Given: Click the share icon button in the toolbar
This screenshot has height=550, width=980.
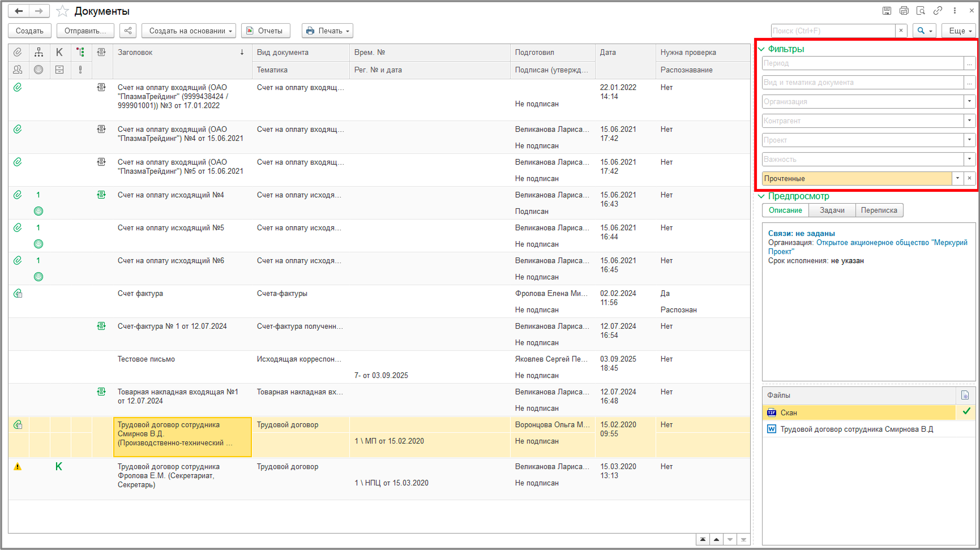Looking at the screenshot, I should (x=128, y=31).
